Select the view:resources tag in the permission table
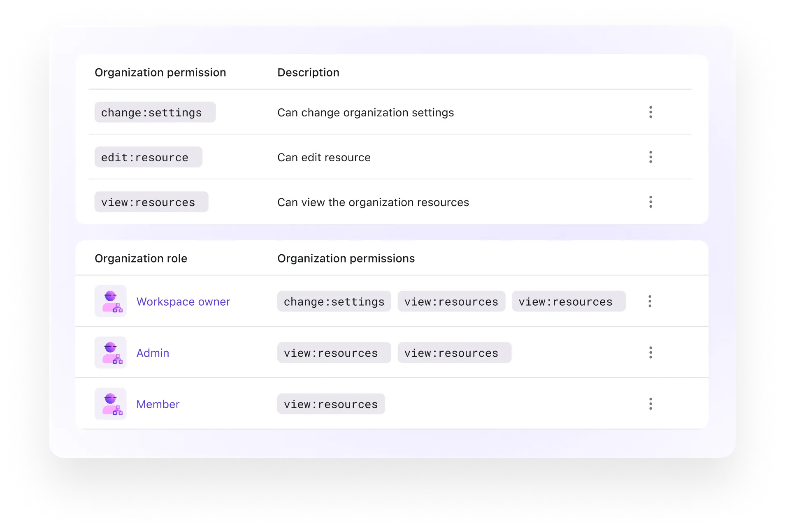 click(x=151, y=202)
